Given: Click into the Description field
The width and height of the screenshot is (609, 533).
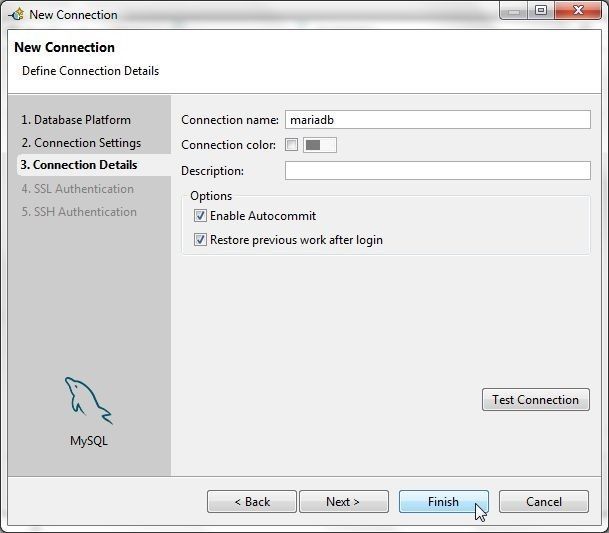Looking at the screenshot, I should (x=438, y=171).
